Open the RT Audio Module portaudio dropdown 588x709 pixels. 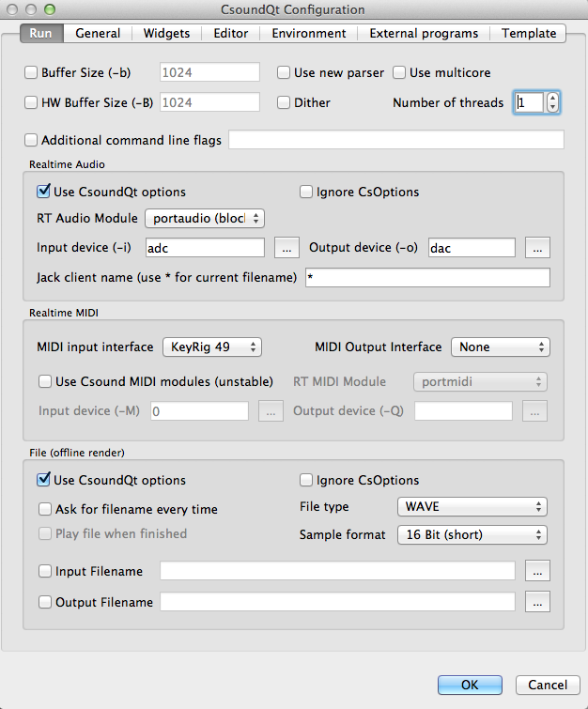205,219
